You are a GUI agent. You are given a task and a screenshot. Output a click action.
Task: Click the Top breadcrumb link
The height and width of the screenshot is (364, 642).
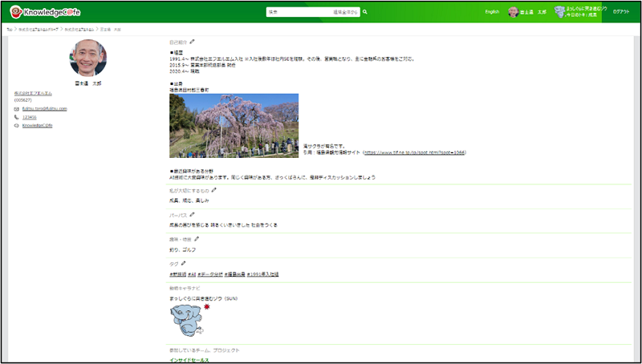[10, 29]
